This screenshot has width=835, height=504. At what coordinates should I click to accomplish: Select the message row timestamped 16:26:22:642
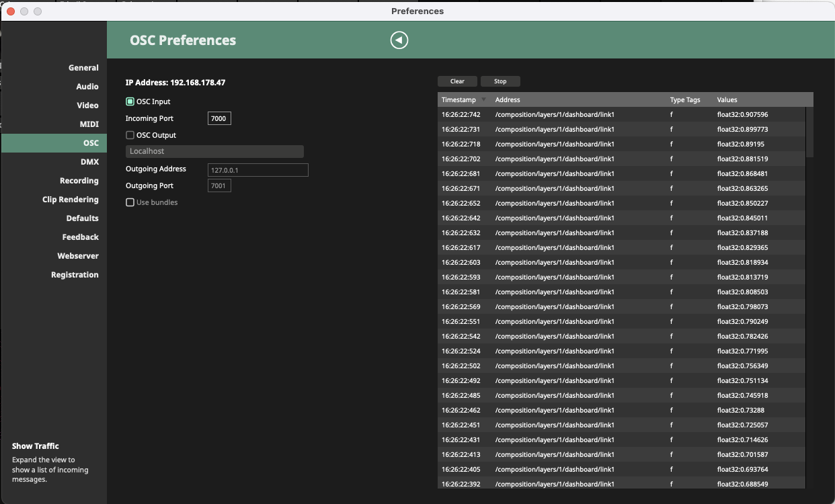621,218
